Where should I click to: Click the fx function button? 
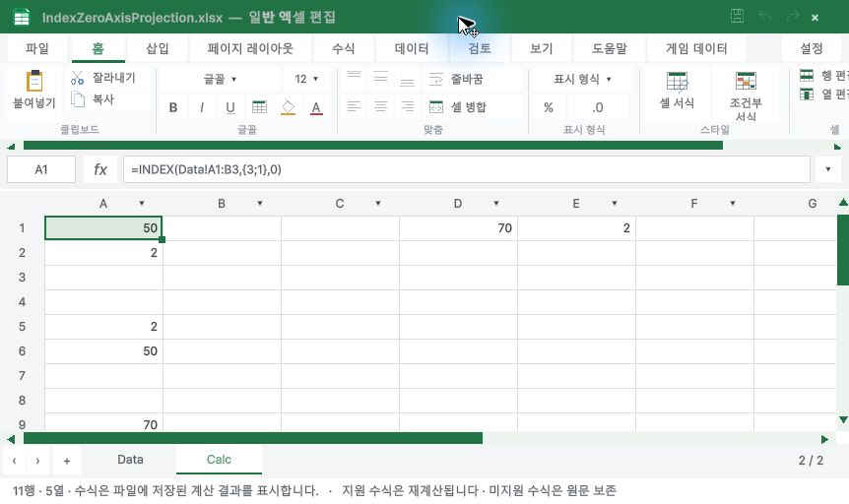[x=100, y=169]
